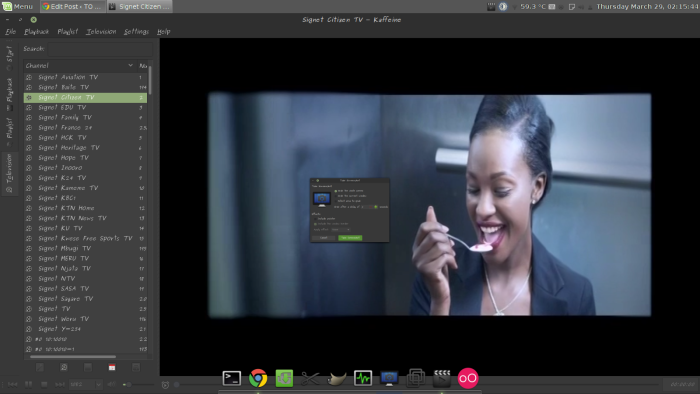Select Signet EDU TV channel

85,108
